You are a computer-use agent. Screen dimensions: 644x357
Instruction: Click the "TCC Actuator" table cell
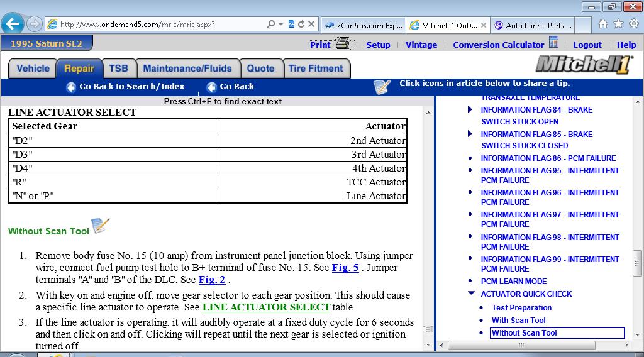click(312, 182)
